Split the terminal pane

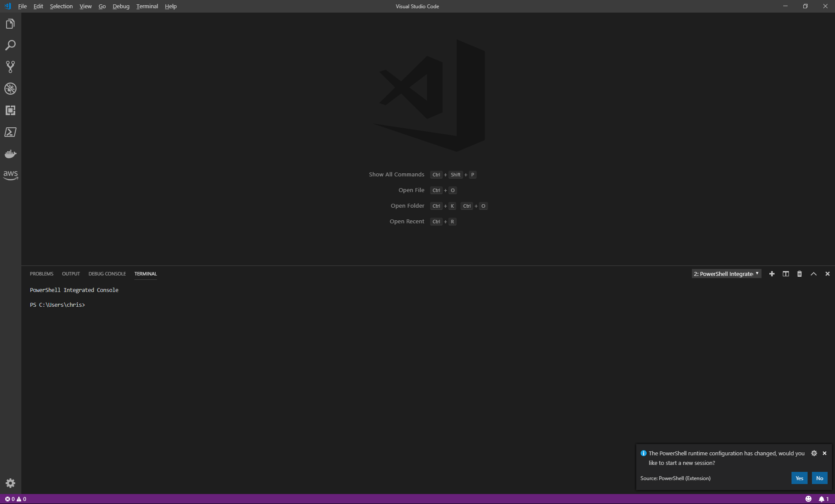tap(785, 274)
